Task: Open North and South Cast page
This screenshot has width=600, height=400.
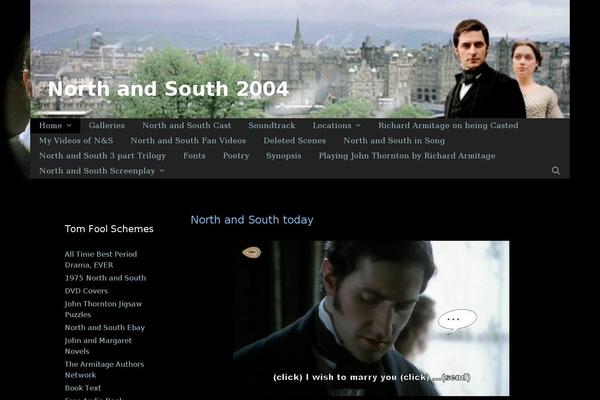Action: point(187,126)
